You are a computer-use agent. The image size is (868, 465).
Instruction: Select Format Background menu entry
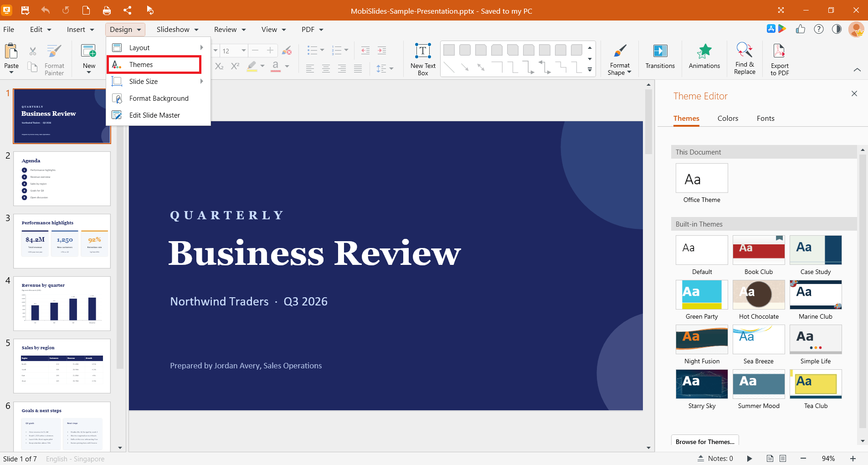click(x=158, y=98)
